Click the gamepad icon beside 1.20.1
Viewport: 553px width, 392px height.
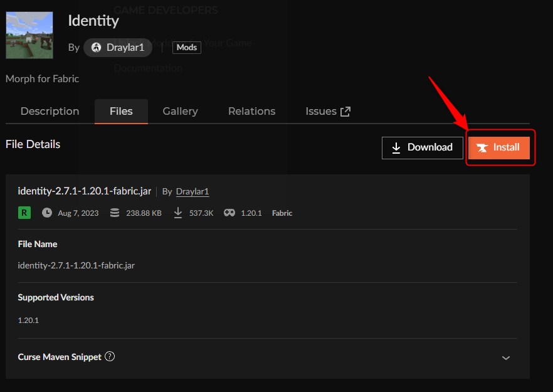click(x=229, y=213)
